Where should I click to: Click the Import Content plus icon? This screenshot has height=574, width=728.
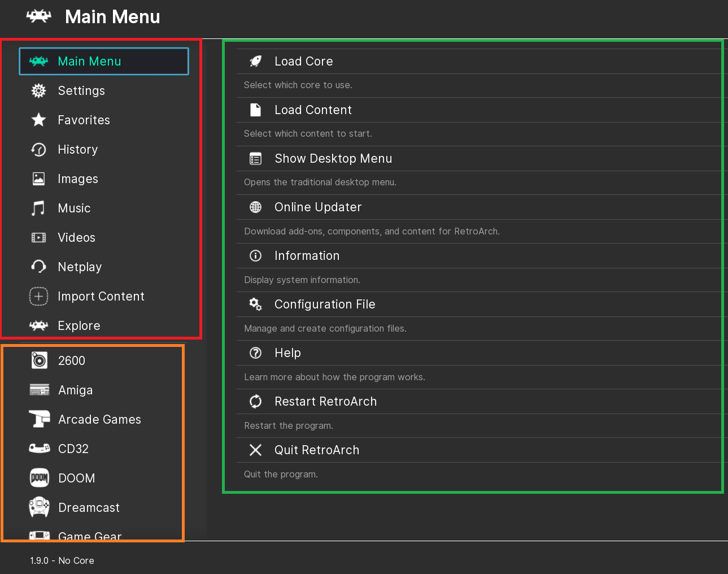coord(38,296)
